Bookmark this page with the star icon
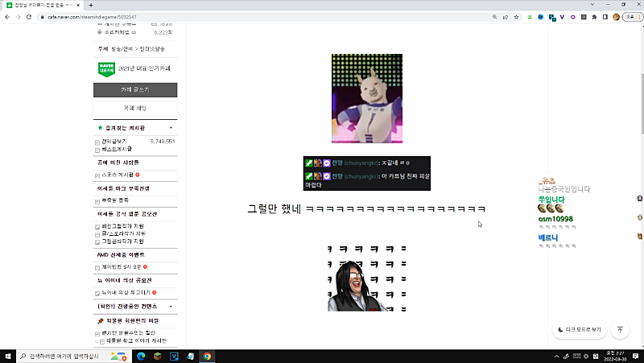Viewport: 644px width, 363px height. 516,17
